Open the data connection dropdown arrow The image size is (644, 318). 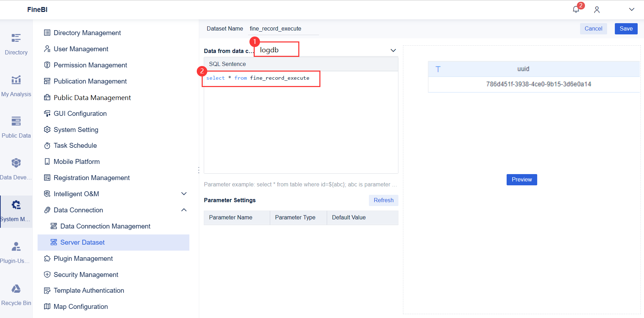tap(393, 51)
